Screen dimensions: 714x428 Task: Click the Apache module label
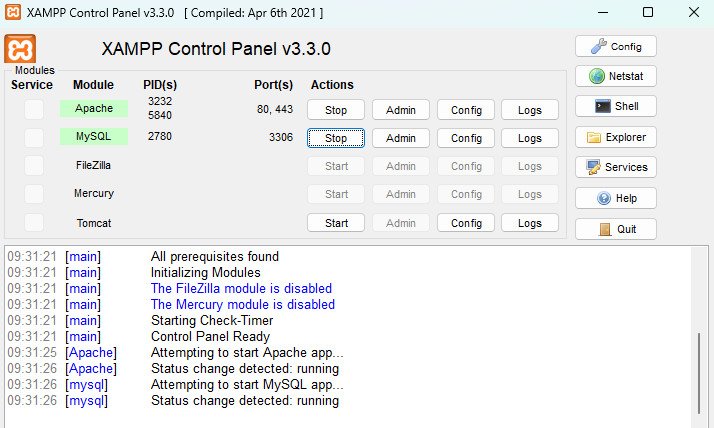point(94,108)
